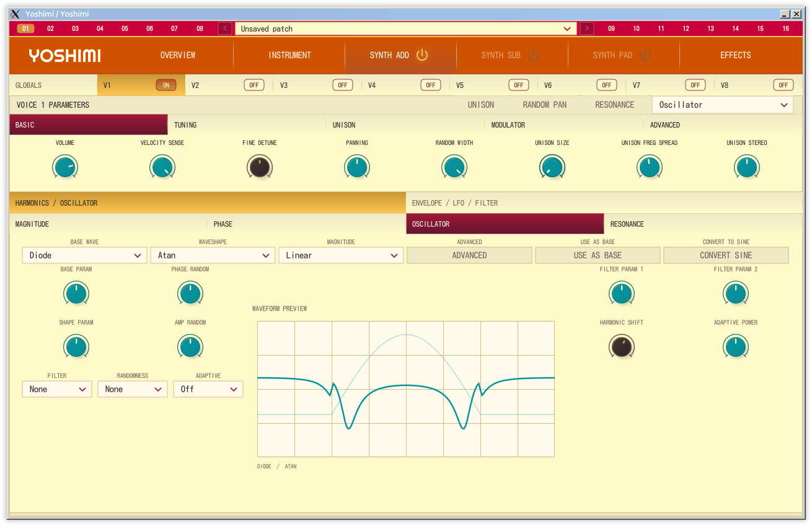Expand the Waveshape Atan dropdown

[213, 255]
